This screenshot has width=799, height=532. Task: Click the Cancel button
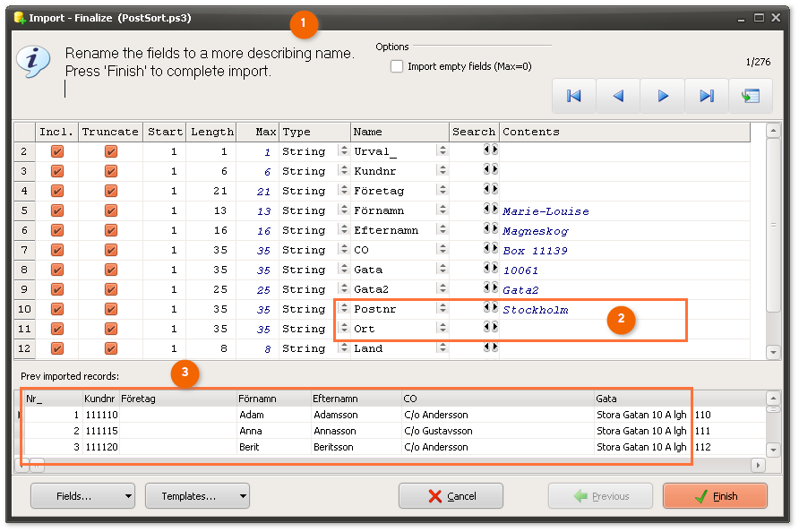451,496
